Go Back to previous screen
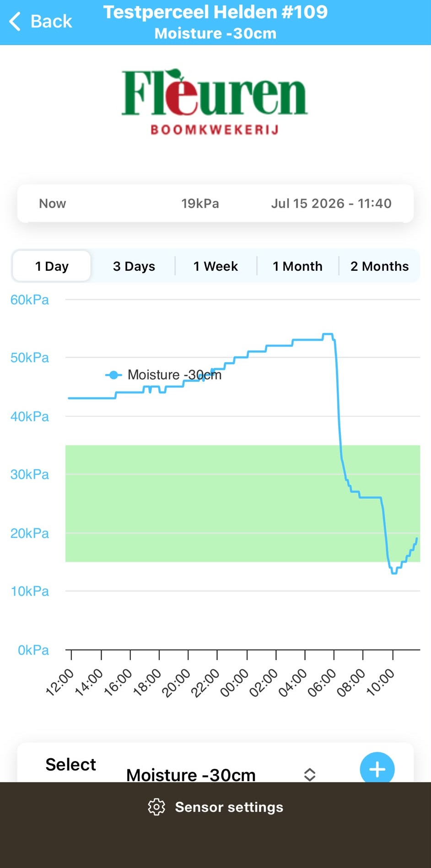 pyautogui.click(x=41, y=21)
